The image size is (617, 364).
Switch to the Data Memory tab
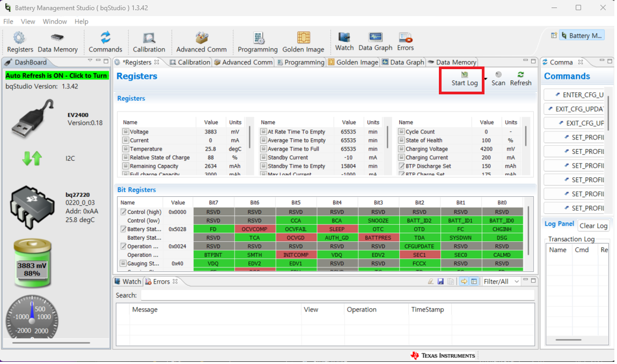click(452, 62)
